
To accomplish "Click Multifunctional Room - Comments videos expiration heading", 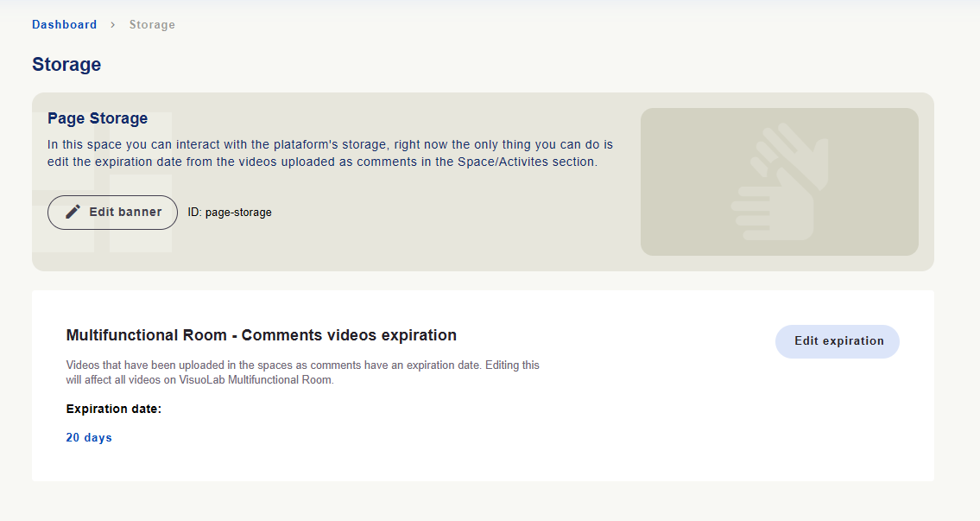I will tap(262, 335).
